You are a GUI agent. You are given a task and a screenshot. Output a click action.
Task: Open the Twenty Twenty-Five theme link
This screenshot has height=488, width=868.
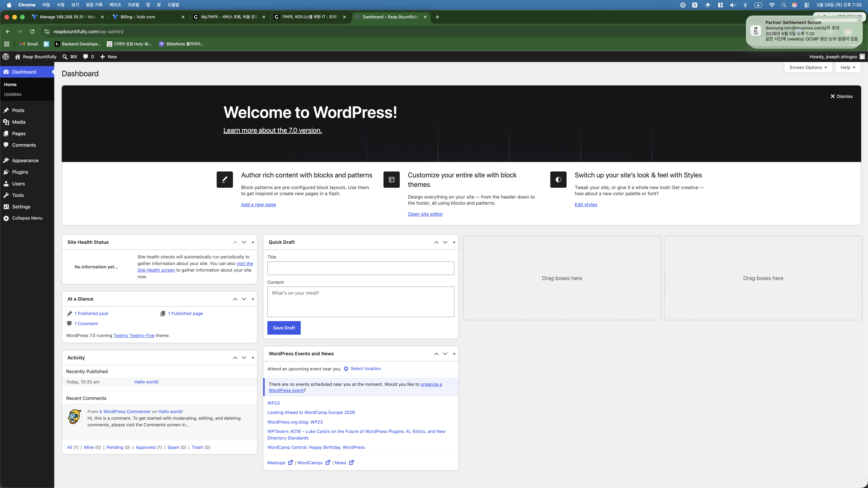[134, 335]
